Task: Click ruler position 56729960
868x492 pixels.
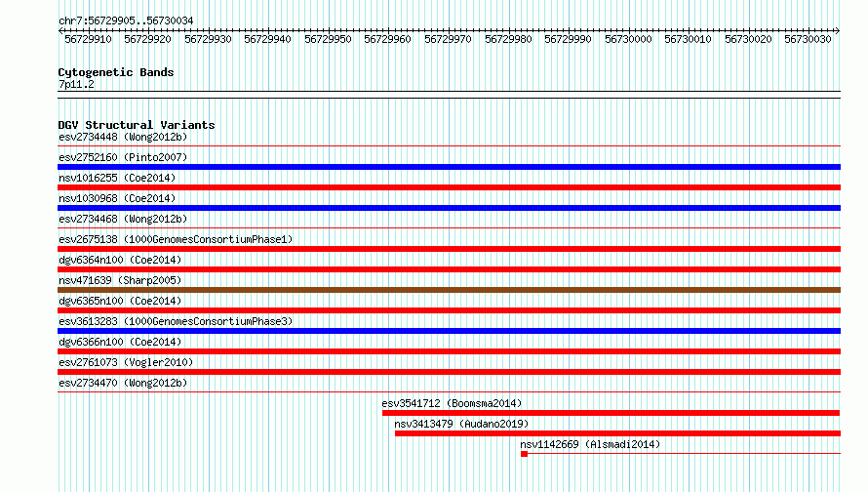Action: (x=388, y=39)
